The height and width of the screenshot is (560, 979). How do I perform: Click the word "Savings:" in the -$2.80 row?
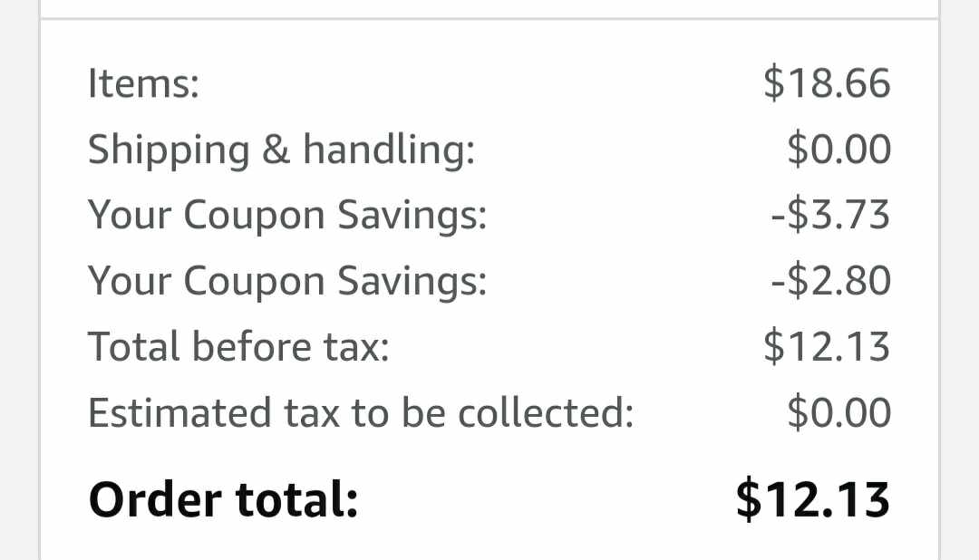coord(412,282)
